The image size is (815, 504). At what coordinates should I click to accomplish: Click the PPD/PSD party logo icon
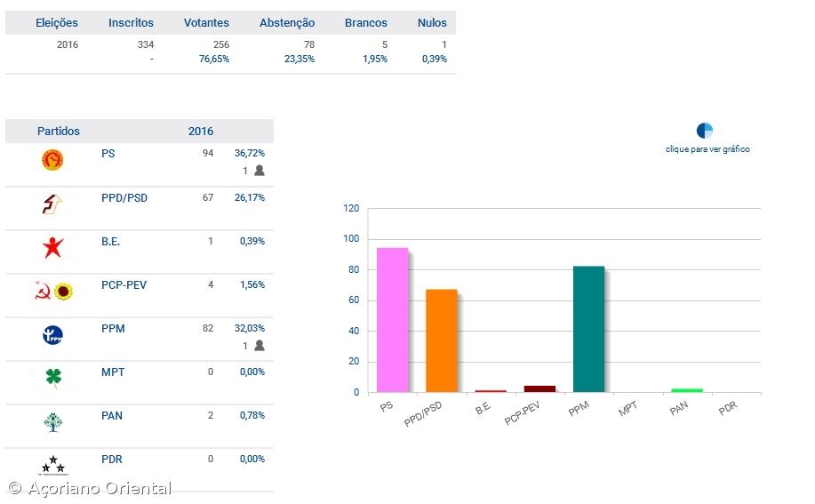click(52, 204)
